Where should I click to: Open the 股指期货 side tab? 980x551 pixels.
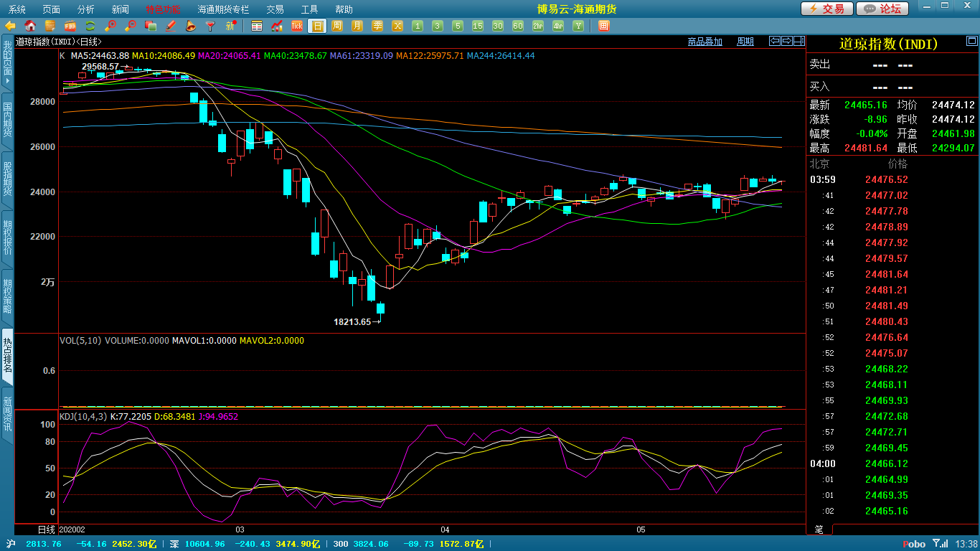pyautogui.click(x=7, y=179)
